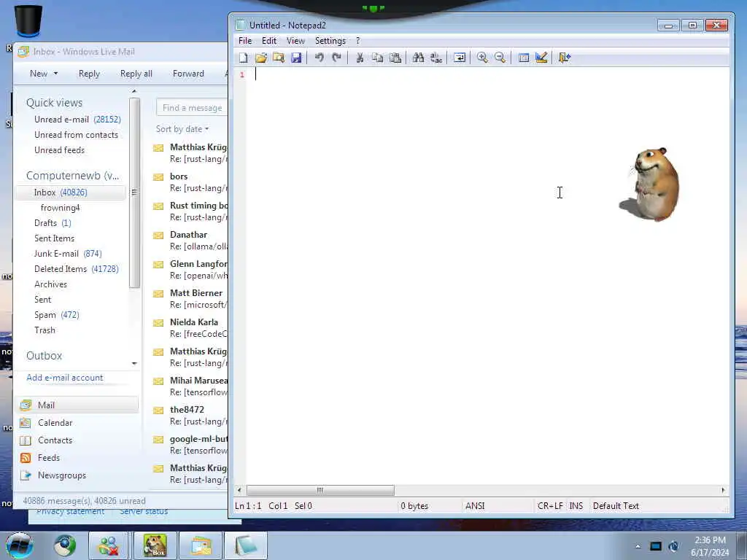Open the Select Scheme toolbar icon

pos(524,58)
